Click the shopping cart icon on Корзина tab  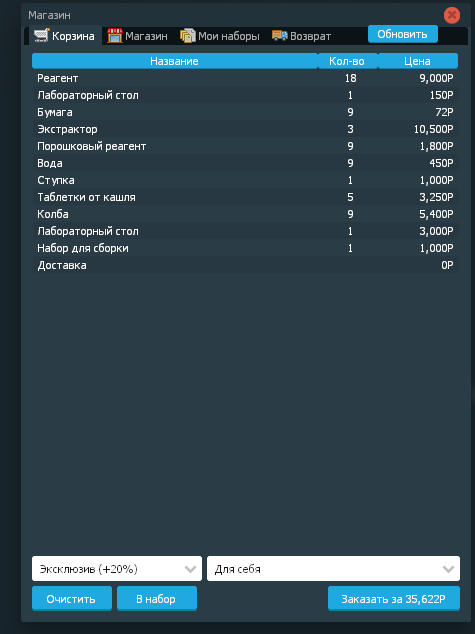click(x=42, y=36)
